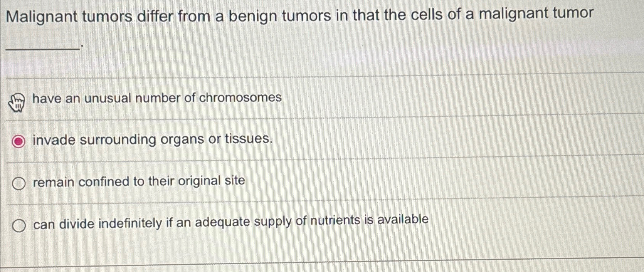Click the text "remain confined to their original site"
This screenshot has height=272, width=644.
click(x=139, y=181)
